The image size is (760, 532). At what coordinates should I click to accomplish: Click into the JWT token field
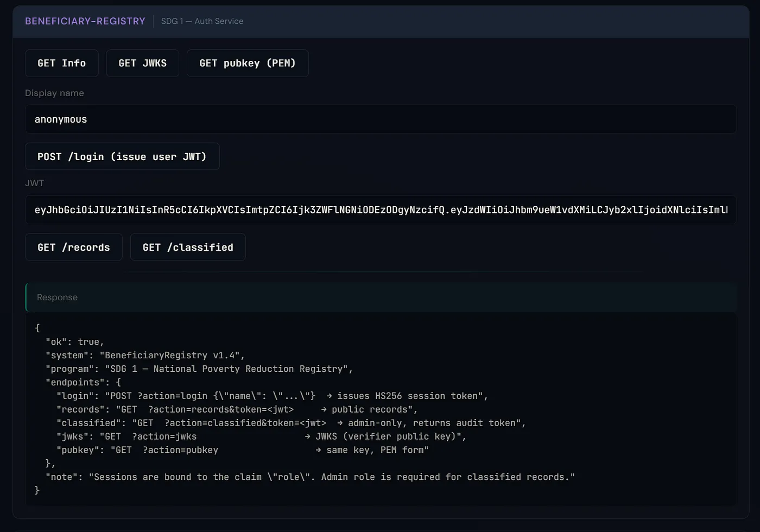point(381,210)
